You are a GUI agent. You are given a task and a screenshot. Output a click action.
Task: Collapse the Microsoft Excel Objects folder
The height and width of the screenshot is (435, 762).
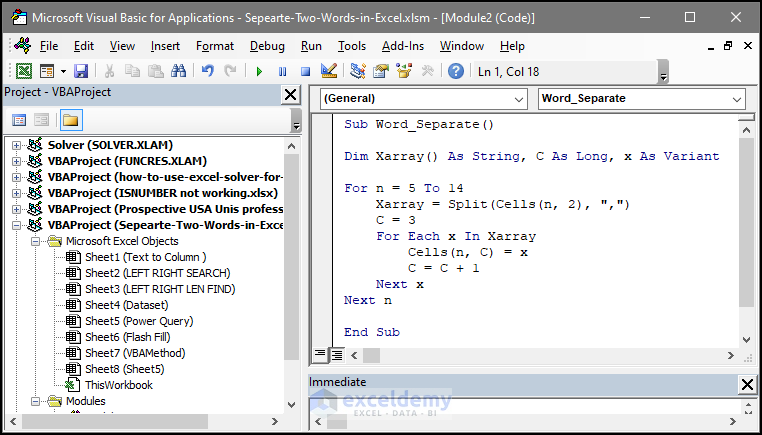pyautogui.click(x=35, y=242)
